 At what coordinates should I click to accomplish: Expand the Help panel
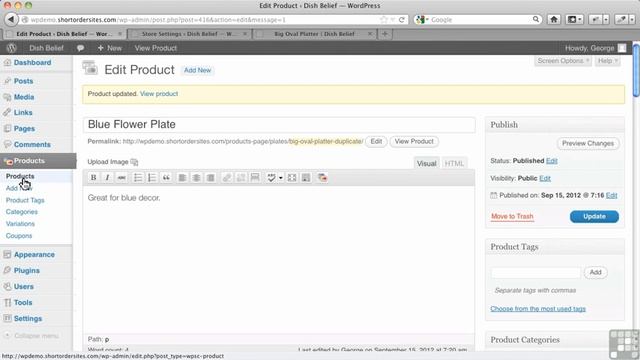point(607,61)
